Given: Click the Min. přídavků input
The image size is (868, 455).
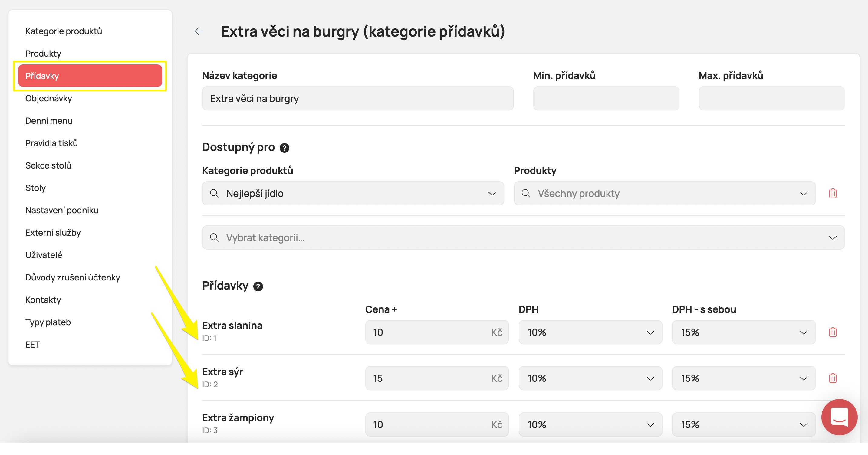Looking at the screenshot, I should [x=606, y=98].
